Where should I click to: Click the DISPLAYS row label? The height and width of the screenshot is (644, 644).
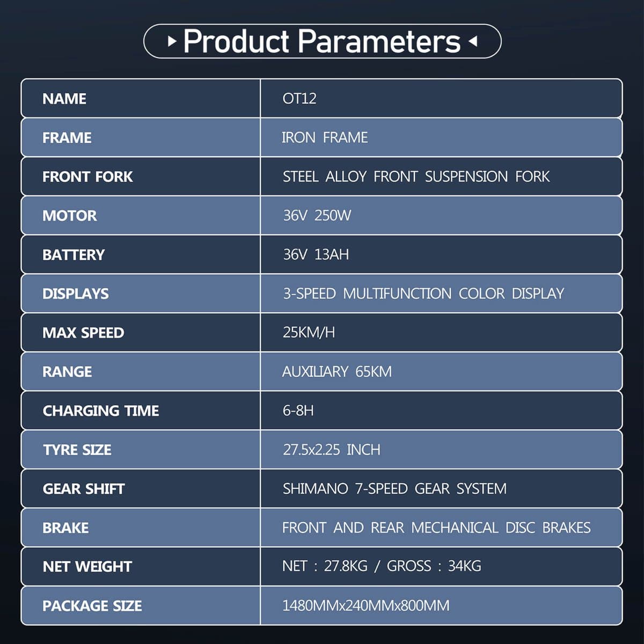[76, 294]
